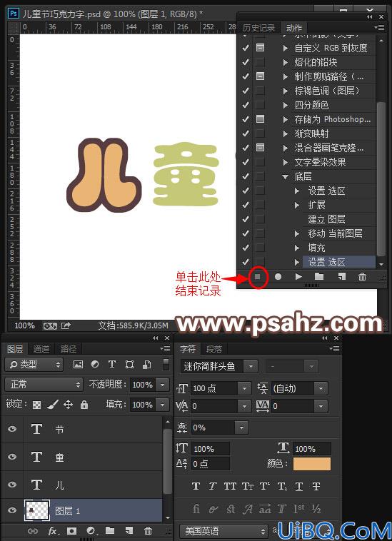Select the 建立 图层 action step
This screenshot has height=541, width=392.
pos(326,219)
